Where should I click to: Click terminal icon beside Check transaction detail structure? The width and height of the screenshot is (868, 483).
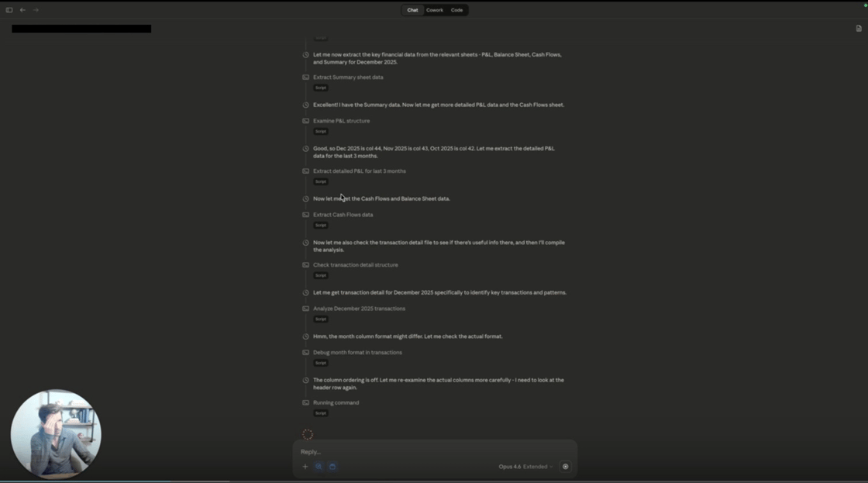[x=305, y=265]
